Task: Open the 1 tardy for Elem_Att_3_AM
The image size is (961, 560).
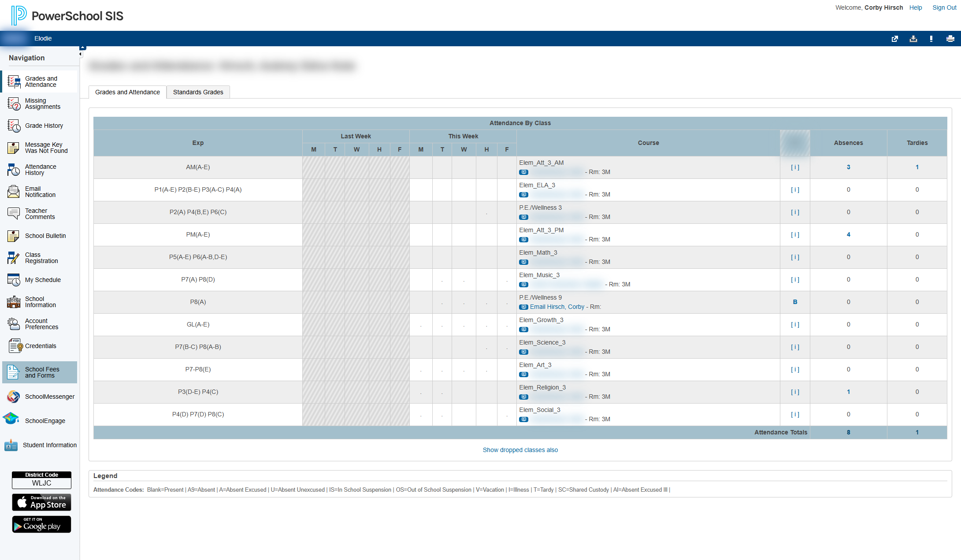Action: tap(917, 167)
